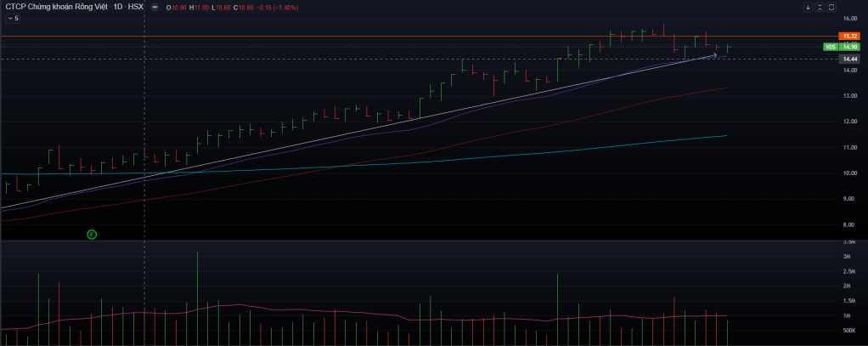Image resolution: width=868 pixels, height=346 pixels.
Task: Click the gray 14.44 crosshair price label
Action: pyautogui.click(x=849, y=60)
